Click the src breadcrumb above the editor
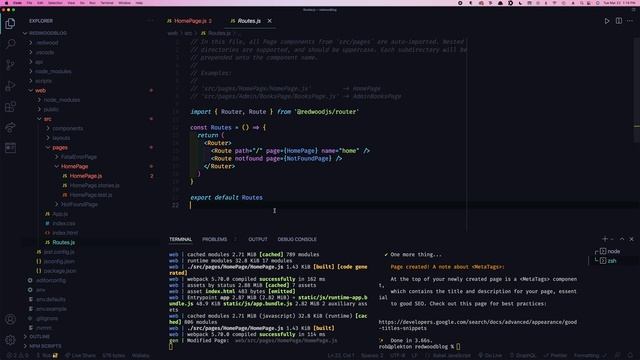This screenshot has width=640, height=360. (x=188, y=33)
